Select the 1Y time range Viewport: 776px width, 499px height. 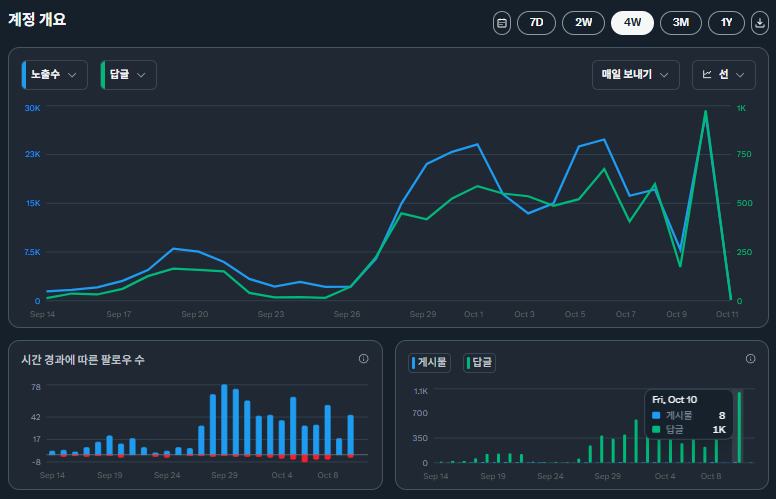click(x=726, y=23)
